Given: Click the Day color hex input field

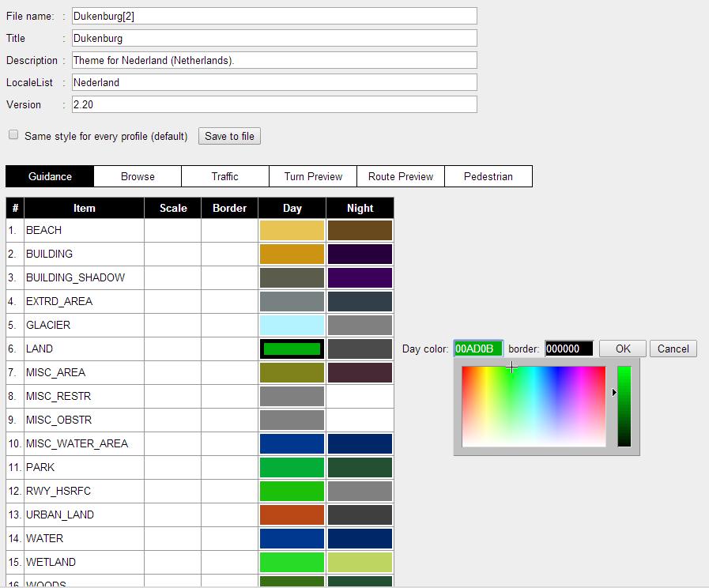Looking at the screenshot, I should click(x=478, y=349).
